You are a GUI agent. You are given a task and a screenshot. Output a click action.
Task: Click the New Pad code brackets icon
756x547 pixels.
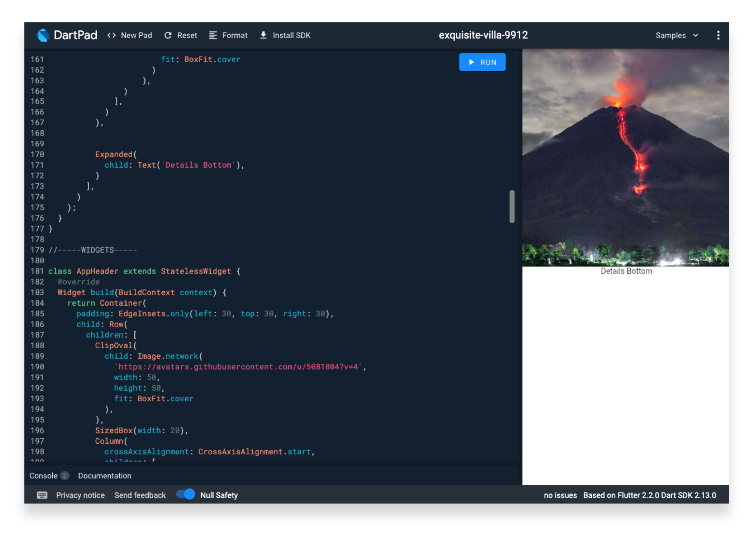[111, 35]
